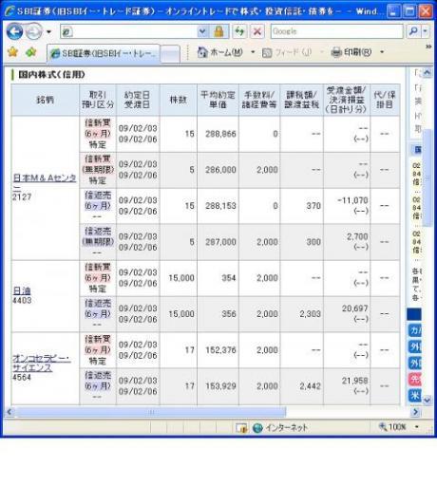This screenshot has width=437, height=504.
Task: Click the フィード feeds toolbar button
Action: click(x=287, y=52)
